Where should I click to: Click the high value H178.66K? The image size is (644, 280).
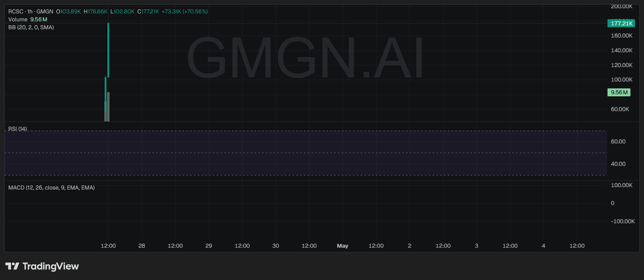coord(96,11)
